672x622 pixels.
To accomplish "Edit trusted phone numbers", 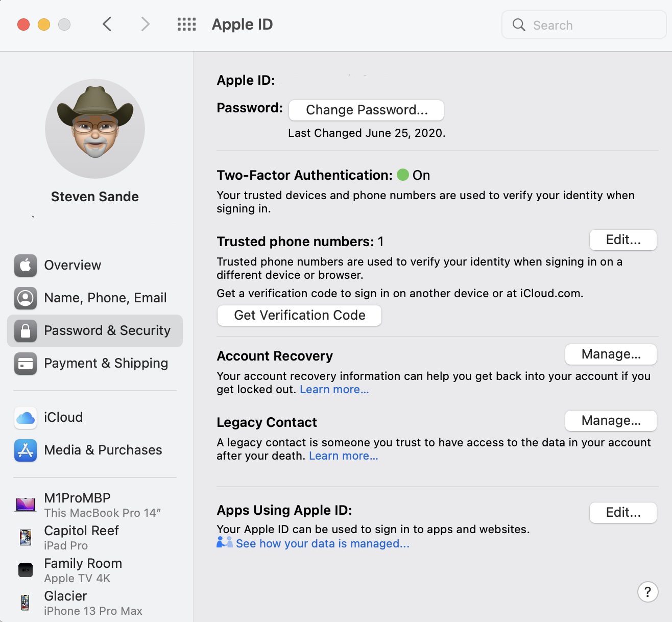I will 622,240.
